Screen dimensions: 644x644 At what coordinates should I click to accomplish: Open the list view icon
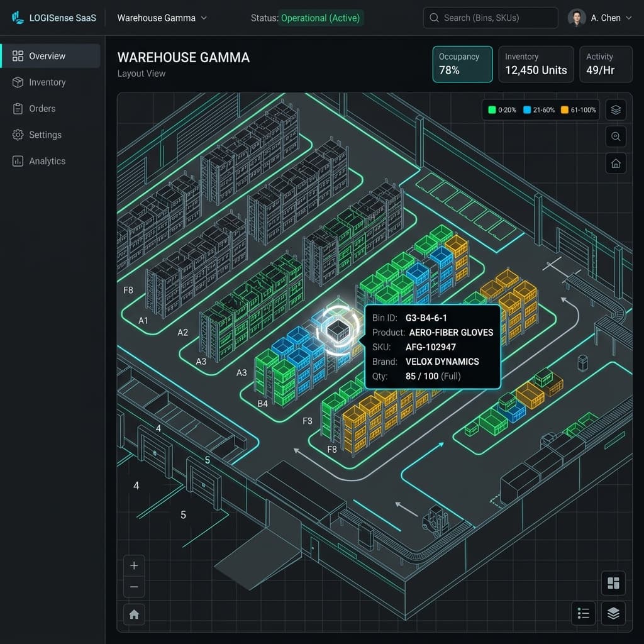click(x=583, y=613)
